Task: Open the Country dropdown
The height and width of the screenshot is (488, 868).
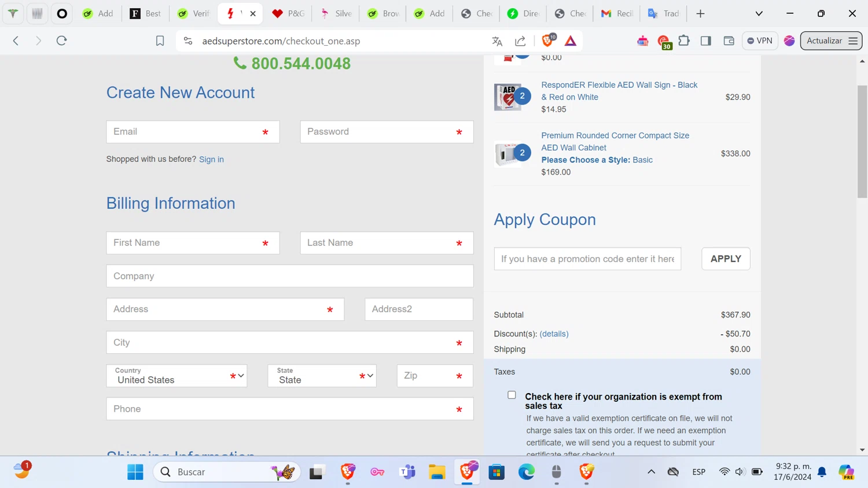Action: (176, 376)
